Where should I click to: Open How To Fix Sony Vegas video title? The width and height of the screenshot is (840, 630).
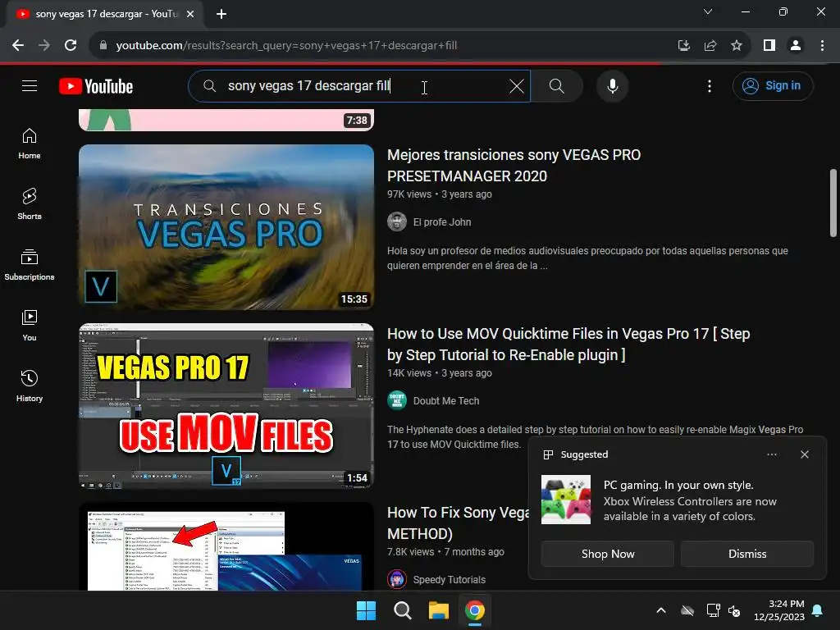coord(458,523)
